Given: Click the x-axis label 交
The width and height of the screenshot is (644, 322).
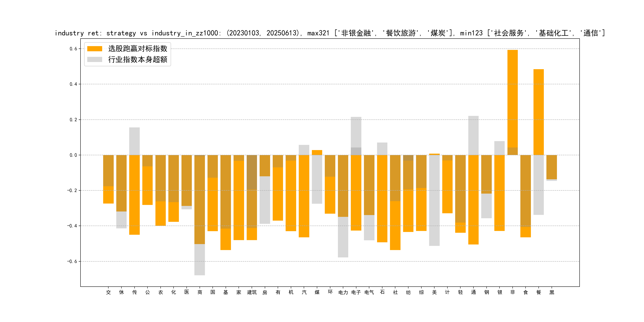Looking at the screenshot, I should coord(108,292).
